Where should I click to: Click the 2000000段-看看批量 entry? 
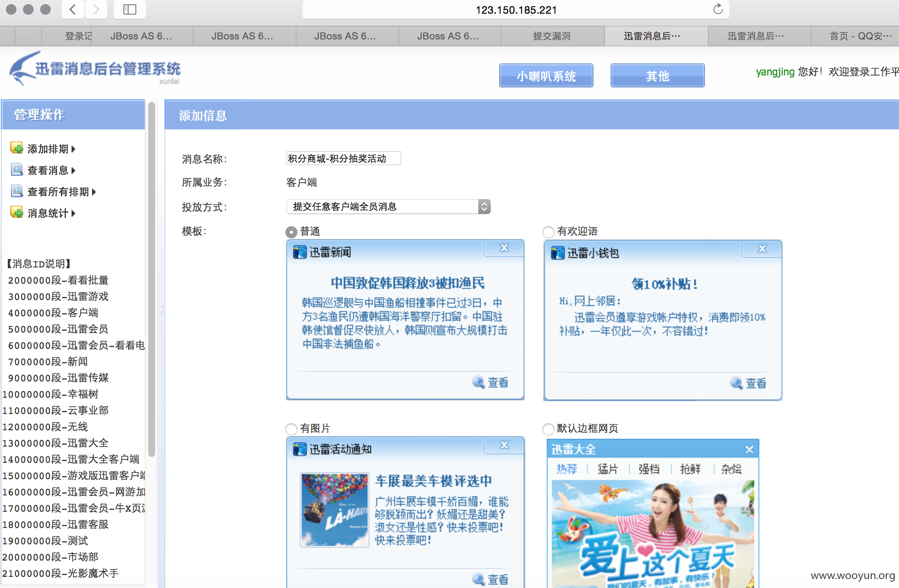point(58,280)
